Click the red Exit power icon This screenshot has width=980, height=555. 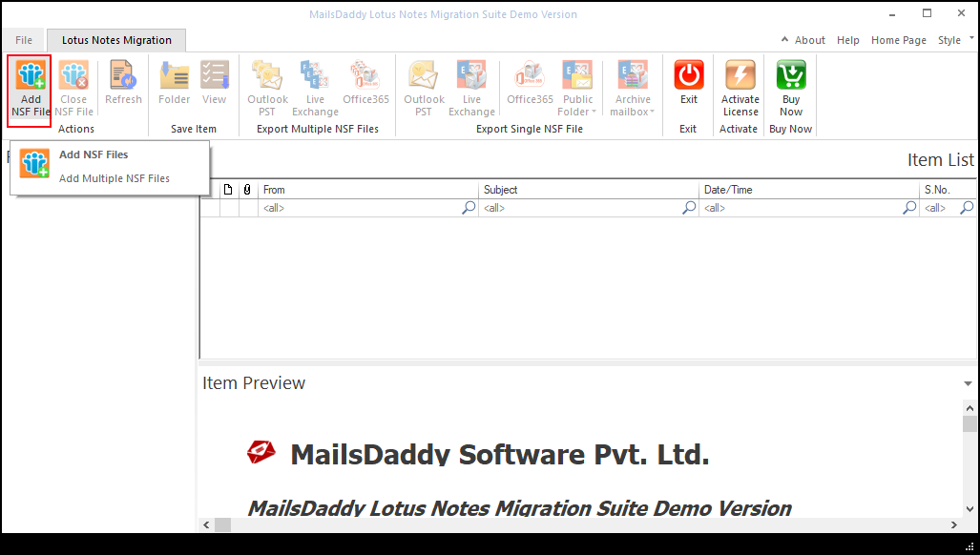[689, 75]
